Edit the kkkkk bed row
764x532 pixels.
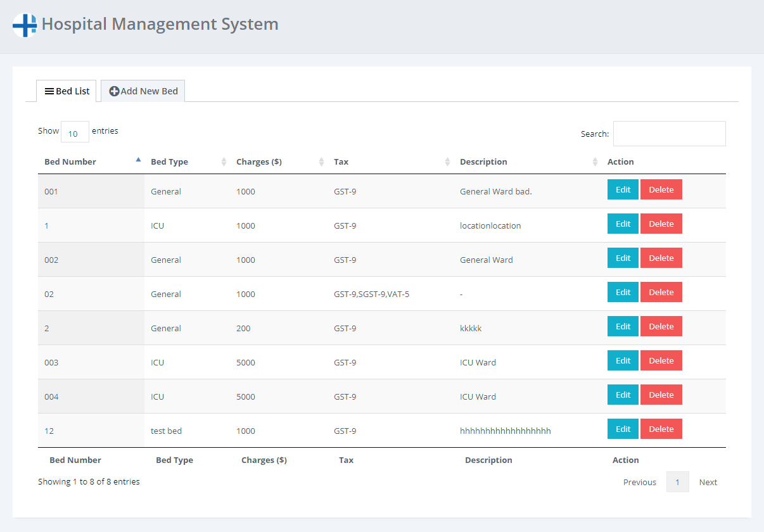623,326
